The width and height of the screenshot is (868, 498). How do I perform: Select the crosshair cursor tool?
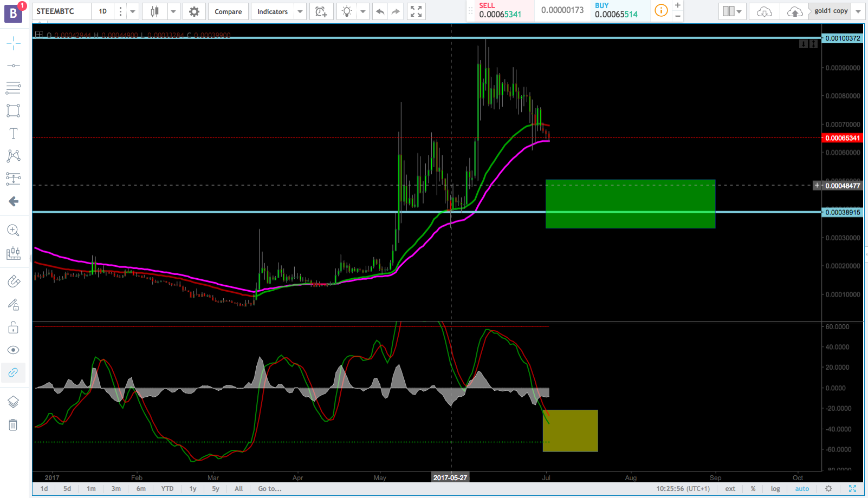(x=14, y=43)
